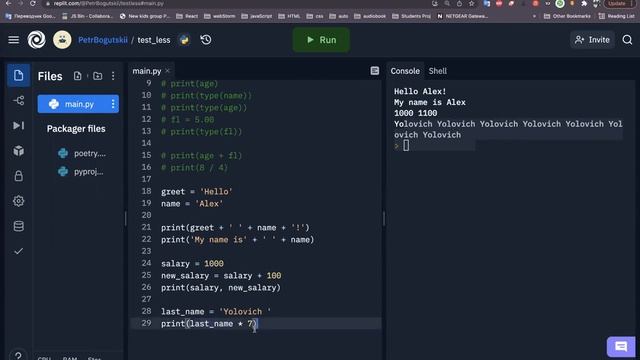640x360 pixels.
Task: Open the user avatar profile
Action: tap(62, 40)
